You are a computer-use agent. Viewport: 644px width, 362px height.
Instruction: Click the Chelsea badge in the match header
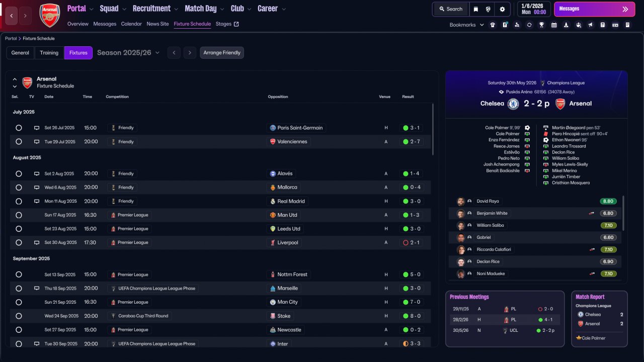pyautogui.click(x=513, y=104)
